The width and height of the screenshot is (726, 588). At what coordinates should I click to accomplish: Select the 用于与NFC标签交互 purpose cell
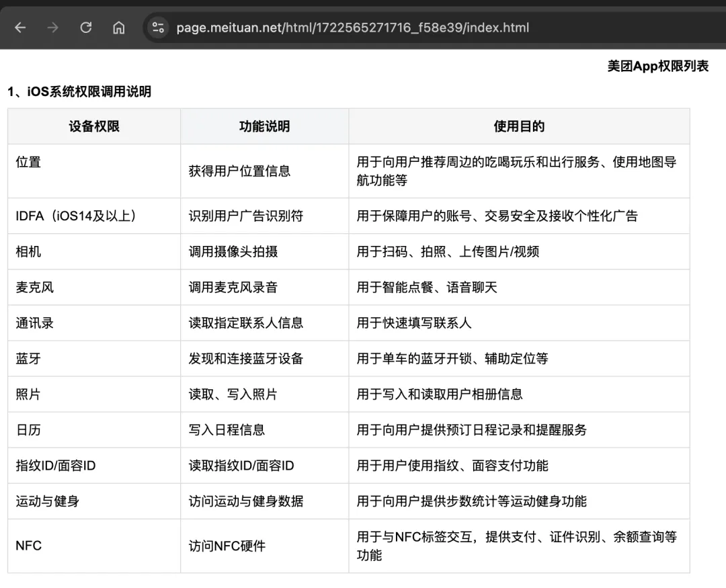pos(519,546)
